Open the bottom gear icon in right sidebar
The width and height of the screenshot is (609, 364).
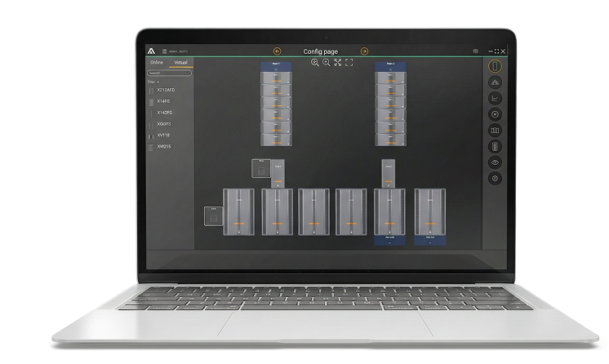(x=495, y=178)
